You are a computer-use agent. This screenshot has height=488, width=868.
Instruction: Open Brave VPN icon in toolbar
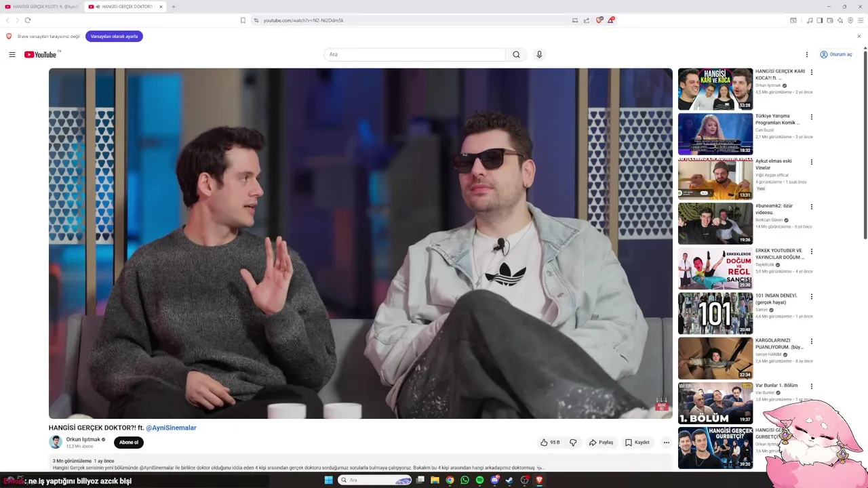(850, 20)
